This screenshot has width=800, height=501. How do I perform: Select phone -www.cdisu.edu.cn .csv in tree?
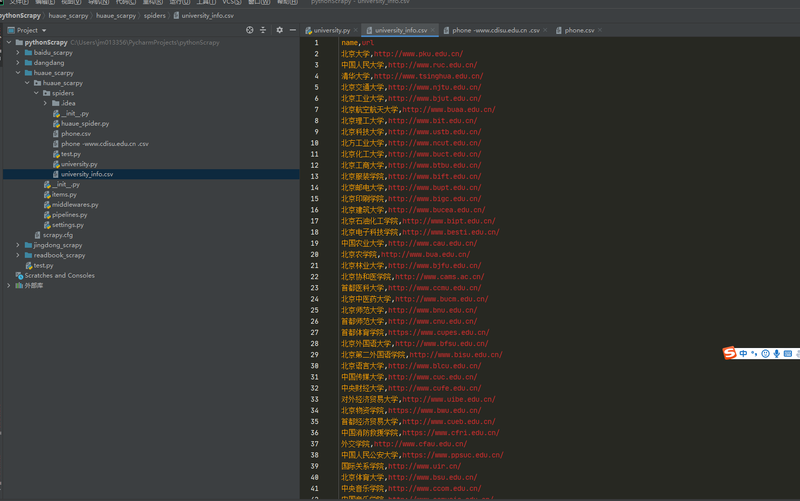tap(105, 144)
